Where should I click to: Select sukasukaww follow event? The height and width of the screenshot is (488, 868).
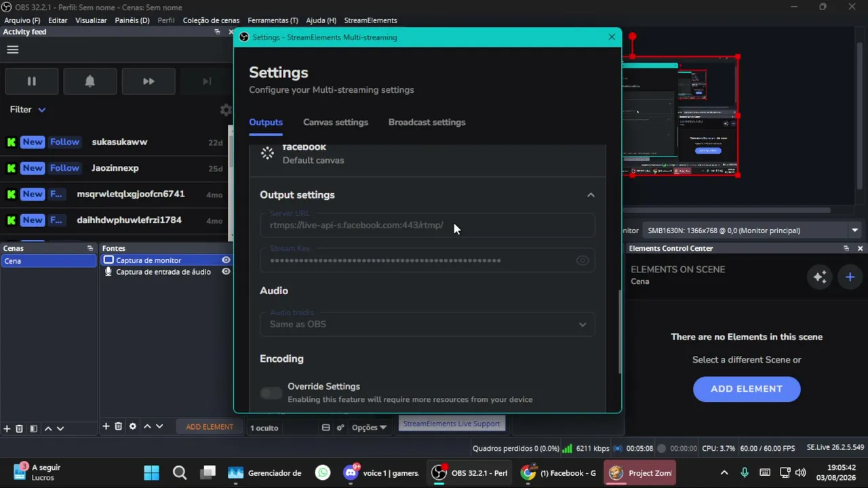[115, 142]
